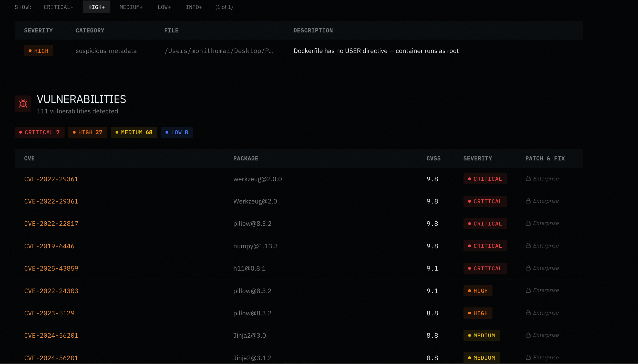Filter vulnerabilities by HIGH 27 badge

tap(88, 132)
